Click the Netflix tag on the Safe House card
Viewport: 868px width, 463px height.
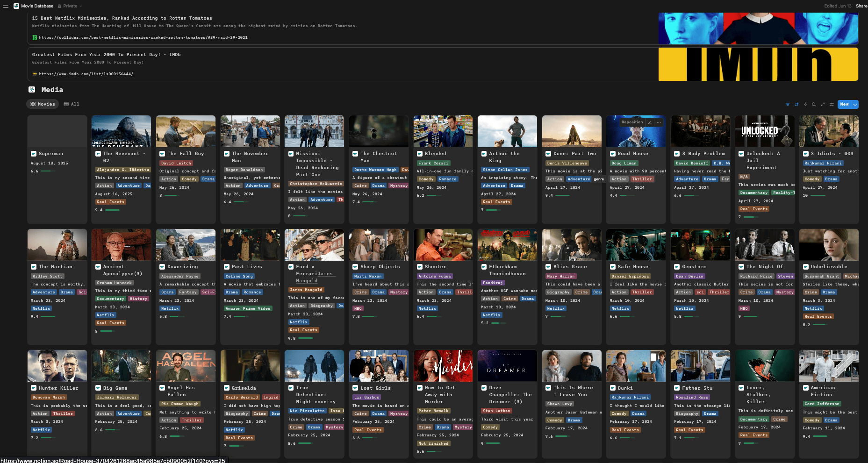[x=620, y=308]
